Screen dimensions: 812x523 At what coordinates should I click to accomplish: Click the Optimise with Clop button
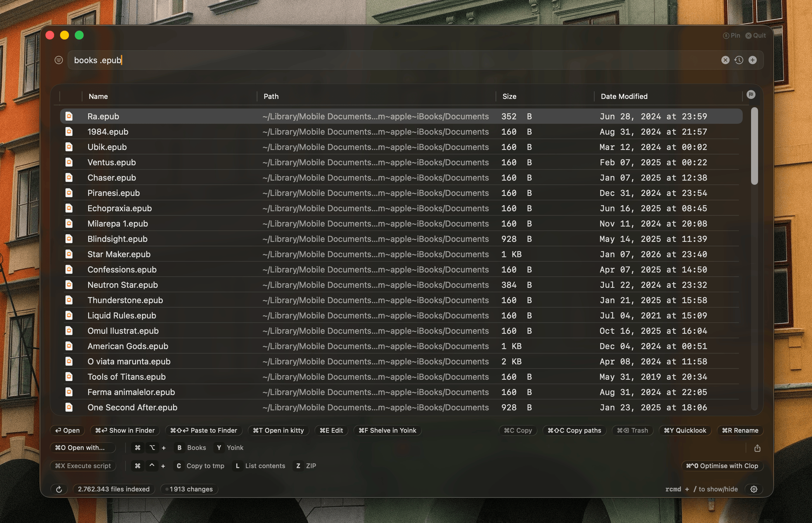[x=723, y=466]
